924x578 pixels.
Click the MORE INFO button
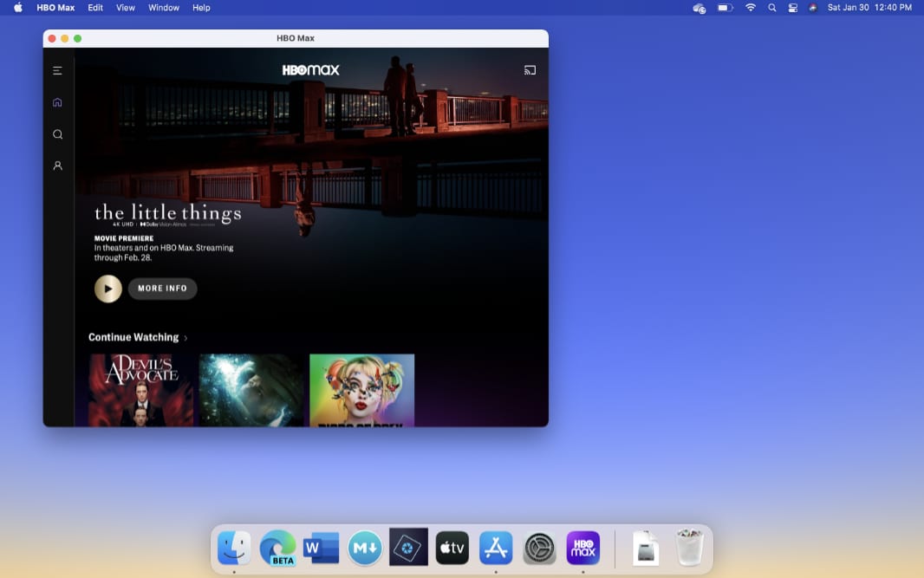click(162, 289)
